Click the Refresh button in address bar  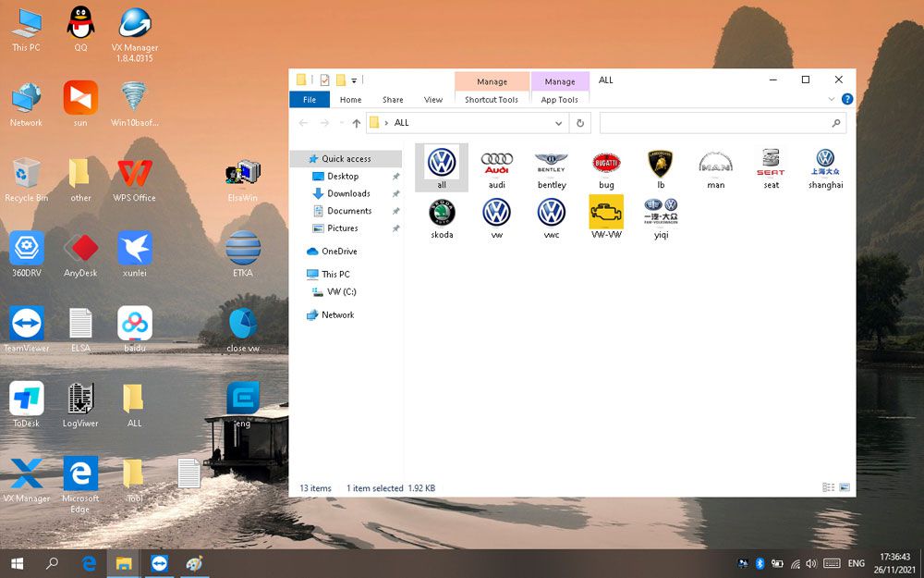(580, 123)
